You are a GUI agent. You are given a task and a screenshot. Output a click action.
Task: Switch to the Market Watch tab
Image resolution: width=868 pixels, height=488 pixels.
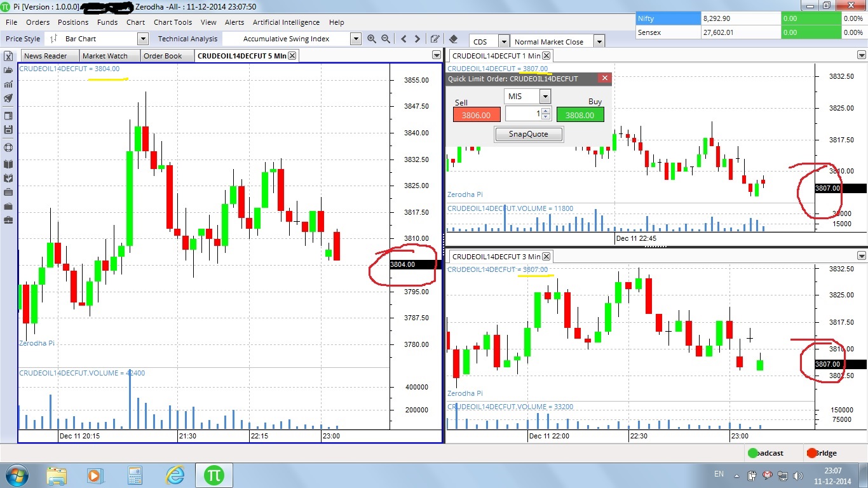pyautogui.click(x=109, y=56)
